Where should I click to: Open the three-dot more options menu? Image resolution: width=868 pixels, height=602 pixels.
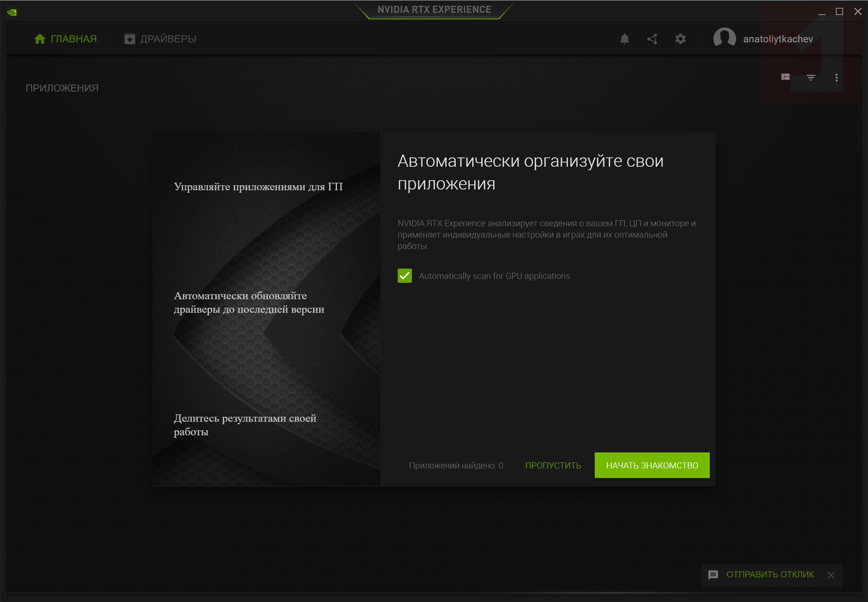pos(836,78)
